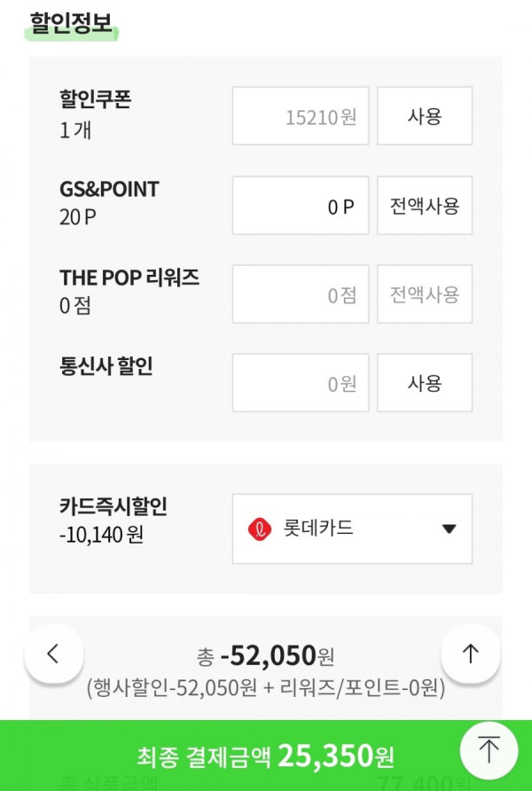Viewport: 532px width, 791px height.
Task: Focus the 통신사 할인 0원 input field
Action: click(301, 383)
